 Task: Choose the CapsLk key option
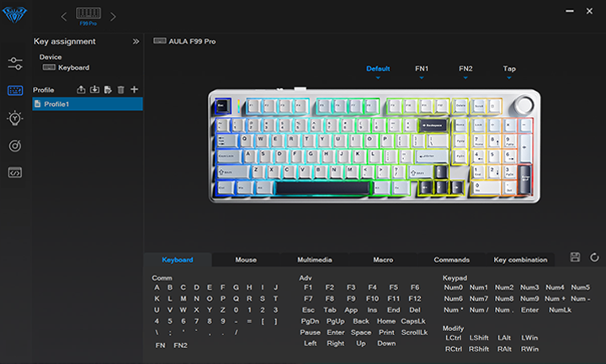(x=414, y=321)
